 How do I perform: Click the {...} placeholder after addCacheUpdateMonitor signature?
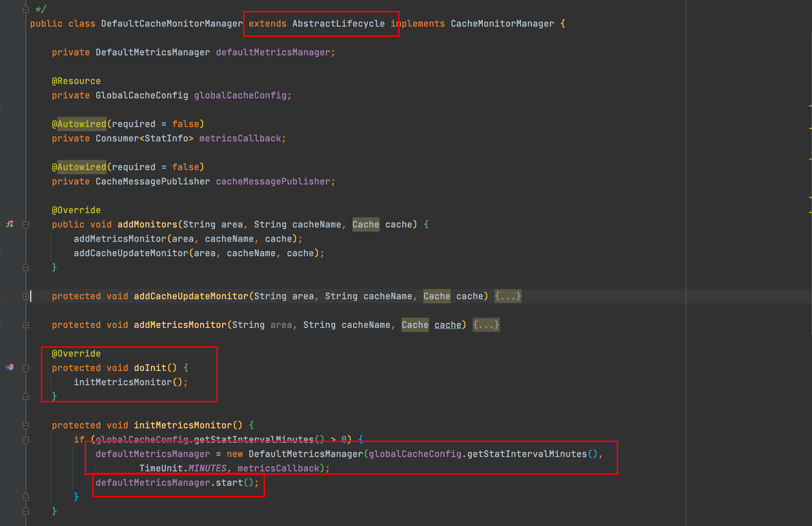click(508, 296)
